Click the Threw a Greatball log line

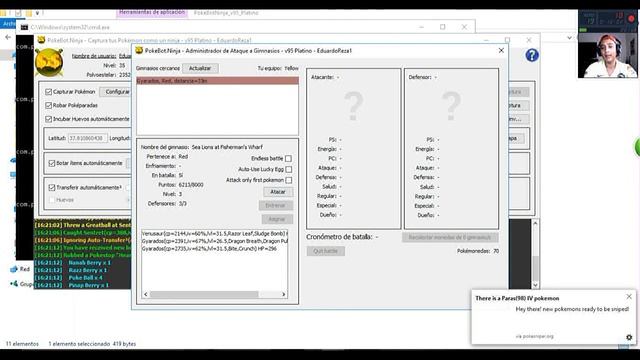pyautogui.click(x=82, y=225)
